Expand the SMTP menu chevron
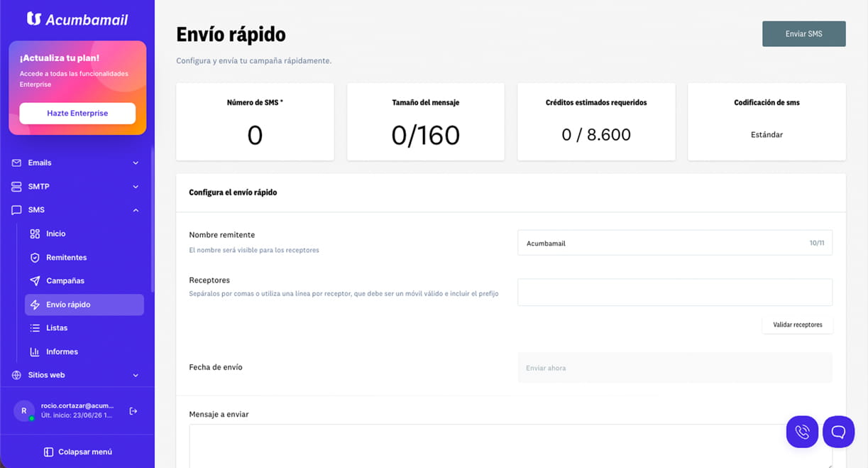Image resolution: width=868 pixels, height=468 pixels. point(136,187)
